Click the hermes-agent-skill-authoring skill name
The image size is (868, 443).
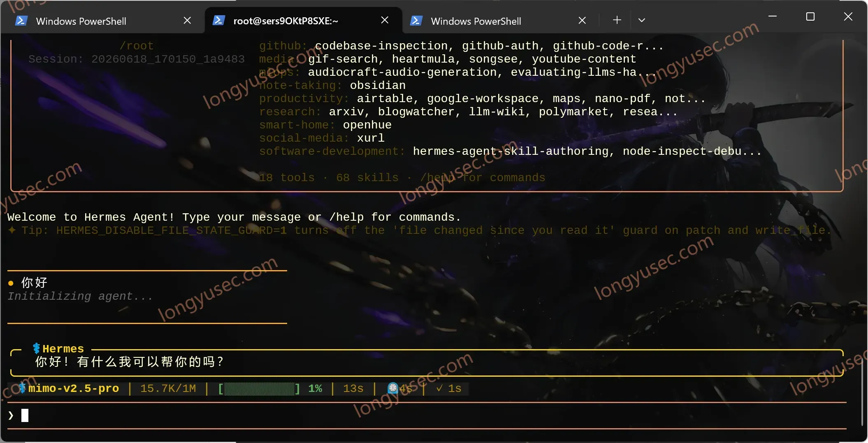tap(511, 151)
